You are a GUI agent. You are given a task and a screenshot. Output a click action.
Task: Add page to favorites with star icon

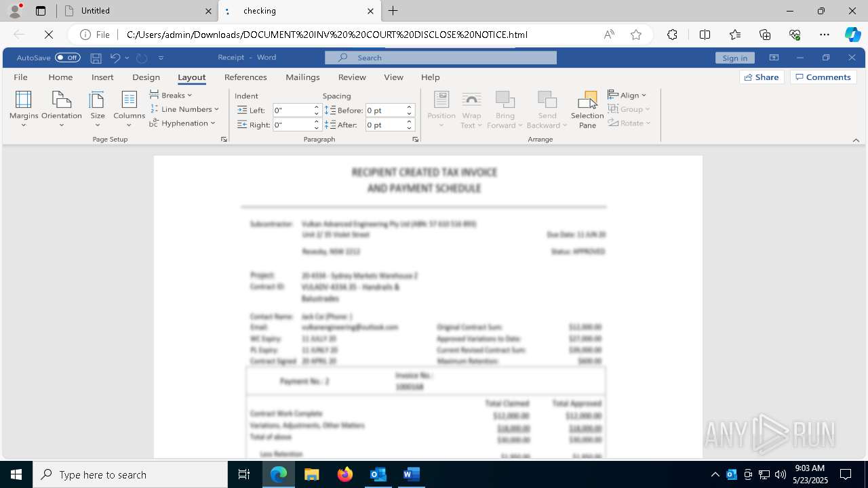[636, 35]
